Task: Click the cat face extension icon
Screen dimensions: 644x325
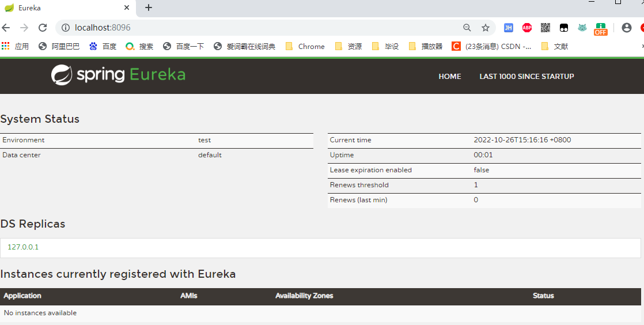Action: click(582, 28)
